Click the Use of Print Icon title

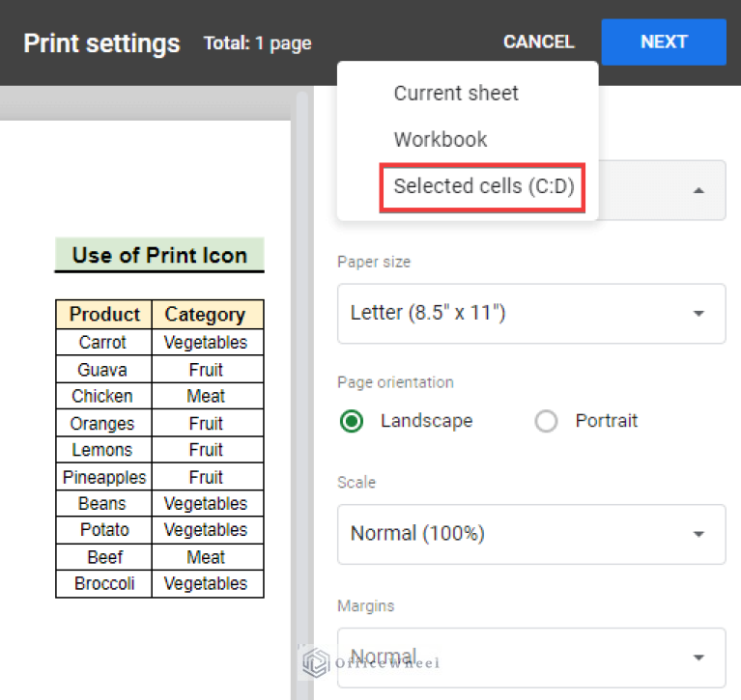(159, 256)
